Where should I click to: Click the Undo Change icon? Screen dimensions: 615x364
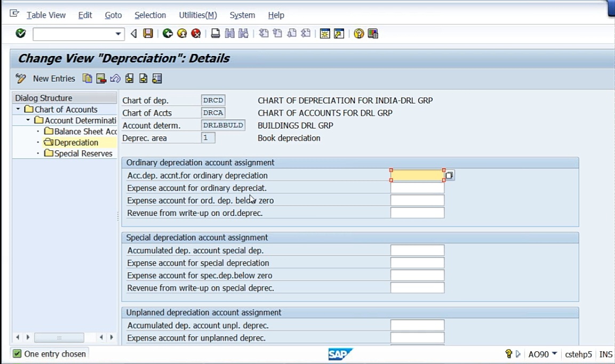[x=115, y=78]
